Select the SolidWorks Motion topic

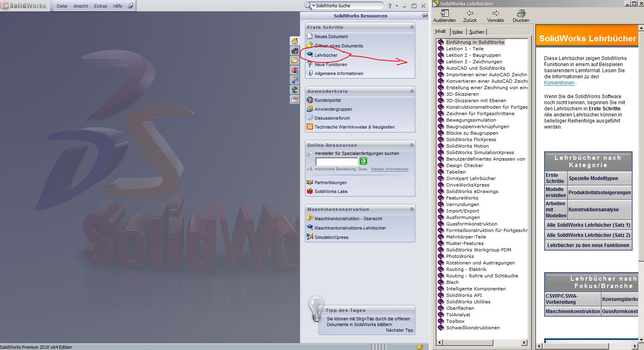[x=467, y=146]
